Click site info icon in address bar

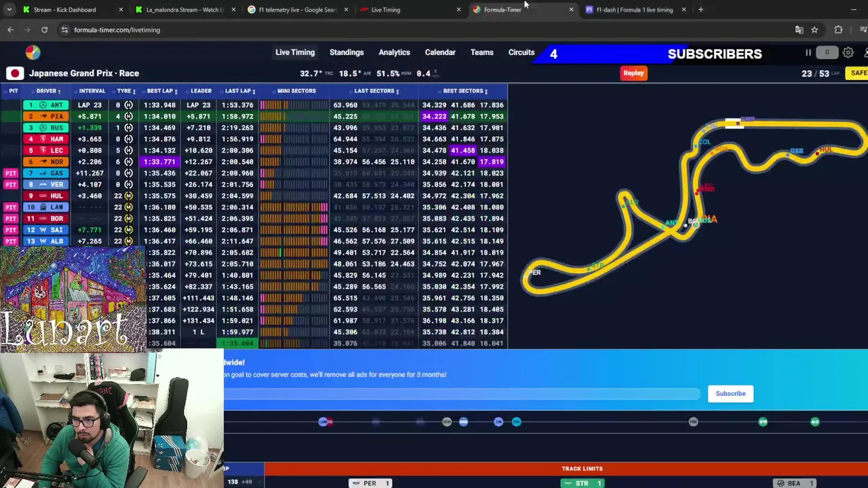(x=64, y=30)
